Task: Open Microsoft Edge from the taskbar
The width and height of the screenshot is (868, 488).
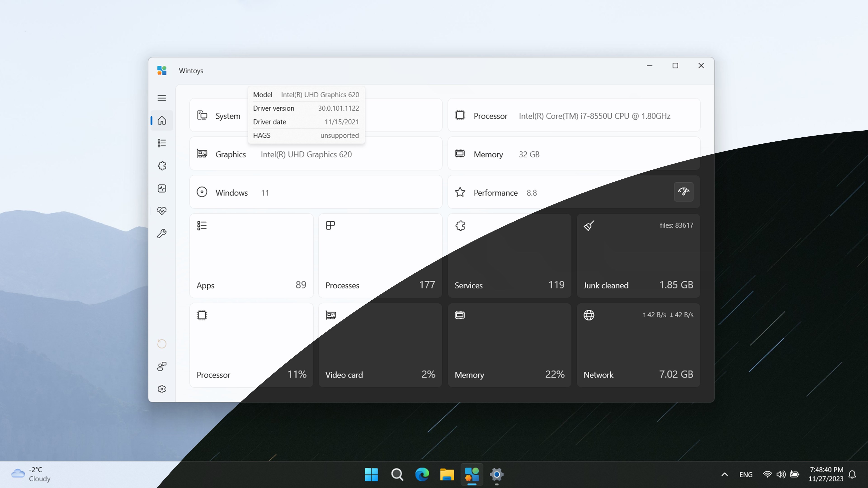Action: pyautogui.click(x=422, y=474)
